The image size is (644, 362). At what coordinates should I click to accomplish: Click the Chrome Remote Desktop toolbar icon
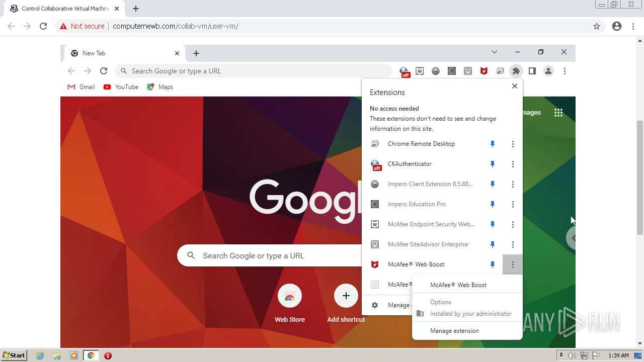click(x=500, y=71)
